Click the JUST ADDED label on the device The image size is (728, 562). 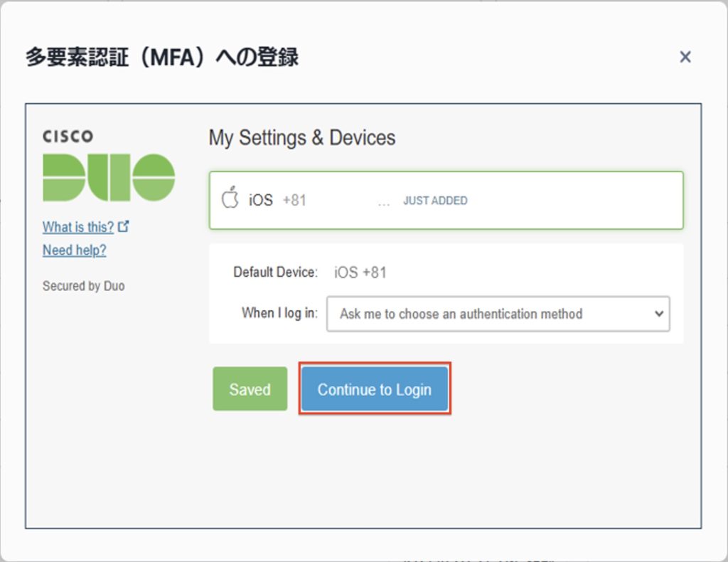435,201
